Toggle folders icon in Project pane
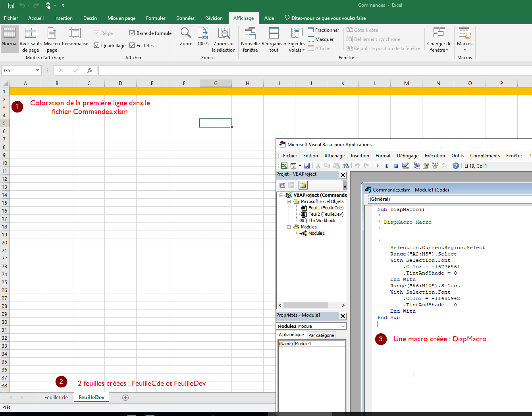The image size is (532, 416). 303,185
